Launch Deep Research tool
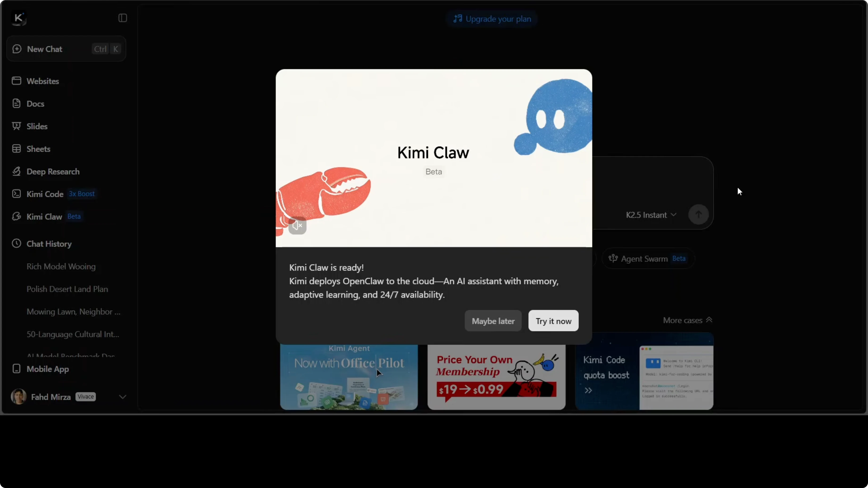This screenshot has height=488, width=868. coord(53,171)
